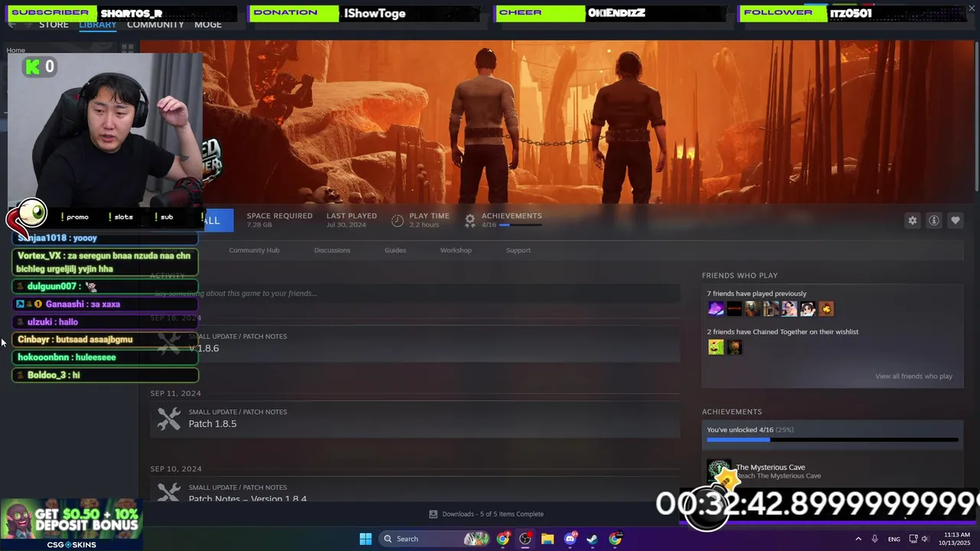
Task: Click the wrench icon beside Patch Notes Version 1.8.4
Action: tap(168, 491)
